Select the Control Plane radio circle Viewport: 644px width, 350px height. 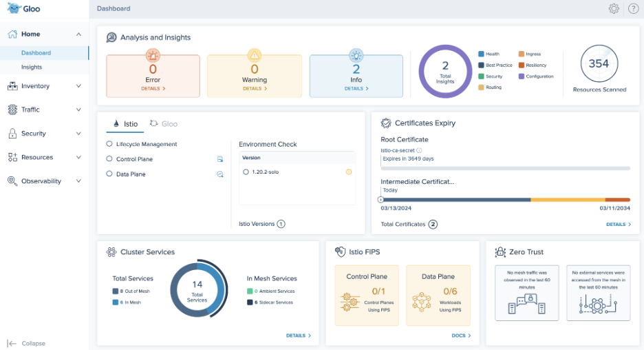[109, 158]
